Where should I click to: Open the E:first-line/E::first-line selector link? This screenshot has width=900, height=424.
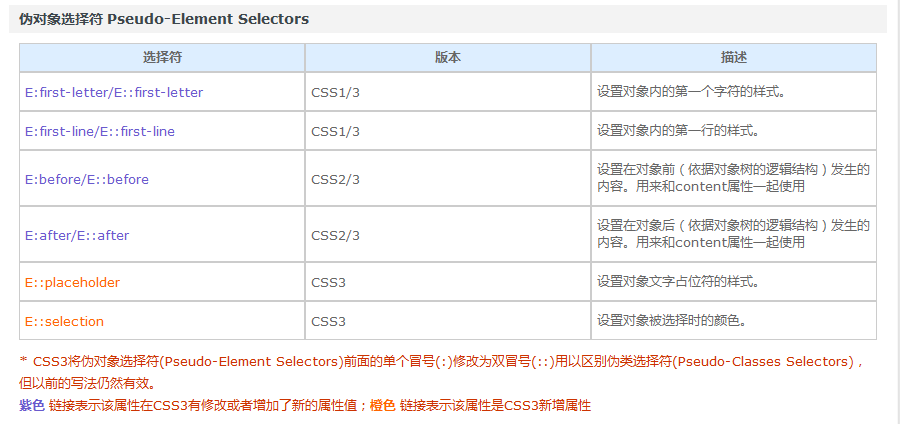click(x=100, y=131)
